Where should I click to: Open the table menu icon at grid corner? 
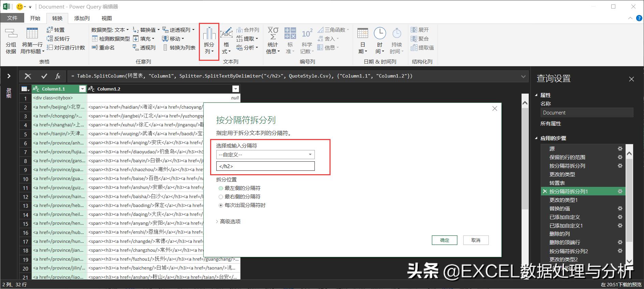pyautogui.click(x=25, y=89)
